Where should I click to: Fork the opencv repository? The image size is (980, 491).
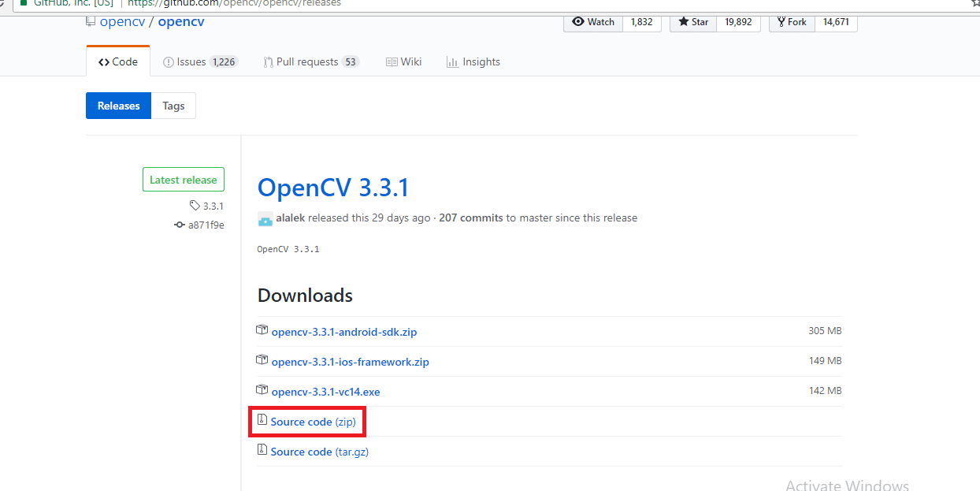point(792,22)
